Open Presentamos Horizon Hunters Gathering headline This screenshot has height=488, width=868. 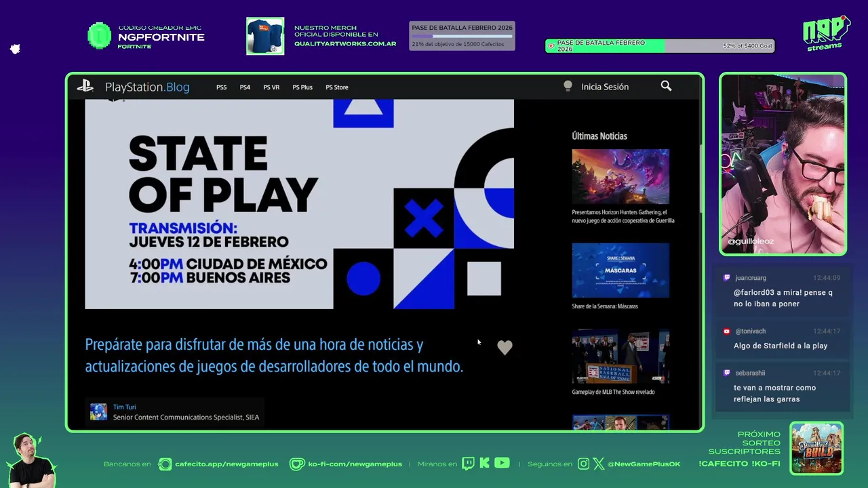click(623, 216)
